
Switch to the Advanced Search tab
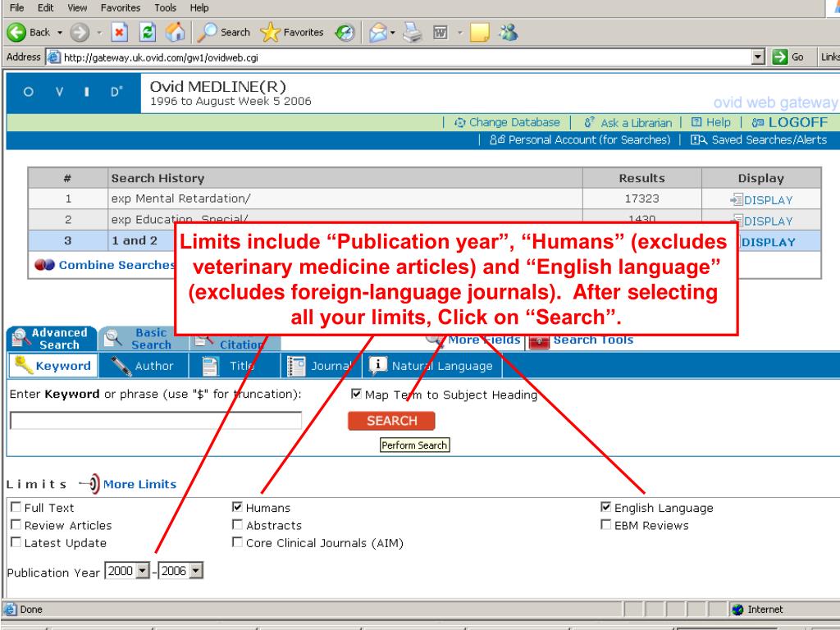pyautogui.click(x=52, y=339)
